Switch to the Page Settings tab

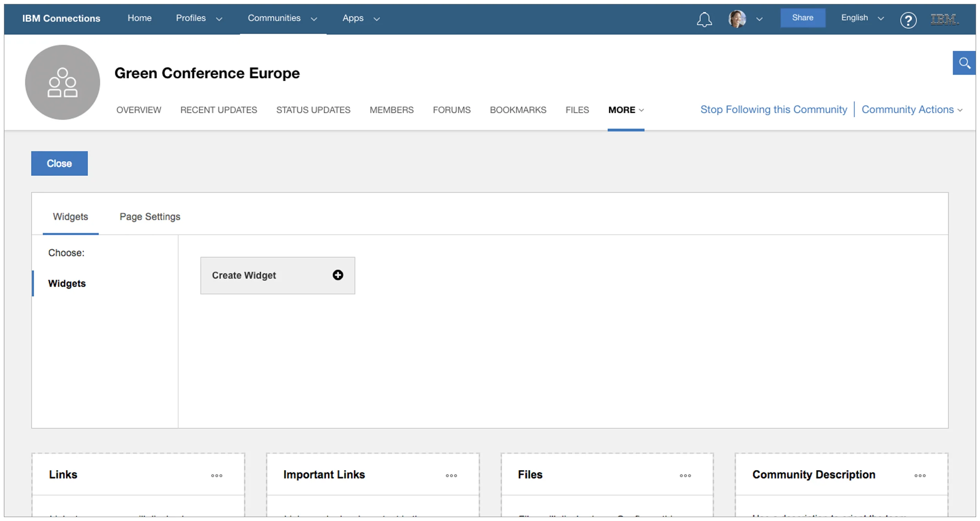point(150,217)
